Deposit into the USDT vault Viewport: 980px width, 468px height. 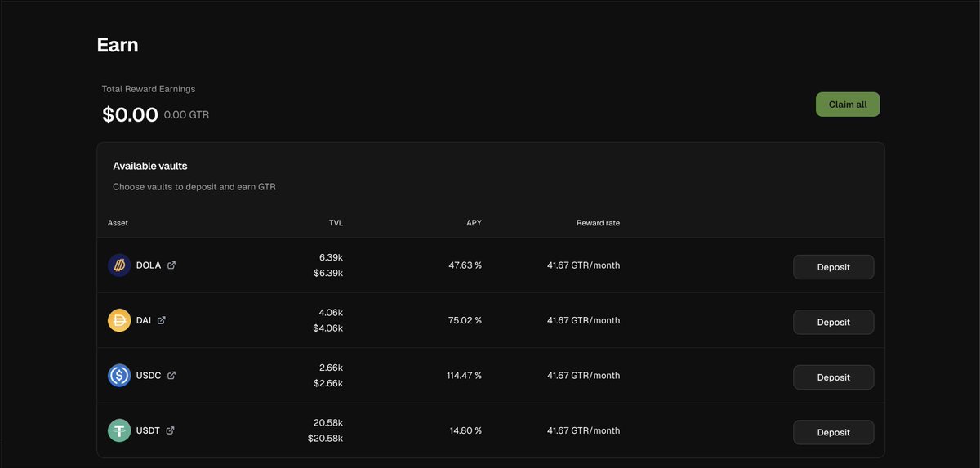pos(833,433)
